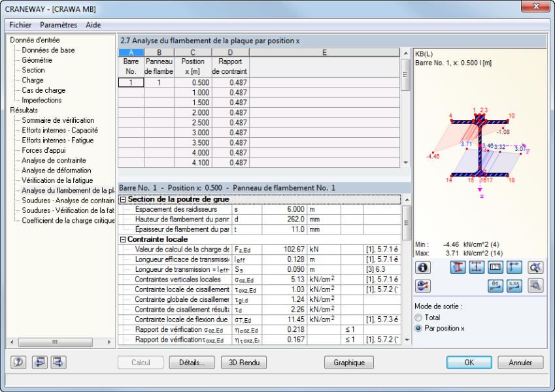Click the navigator tree horizontal scrollbar thumb
555x392 pixels.
[x=56, y=342]
